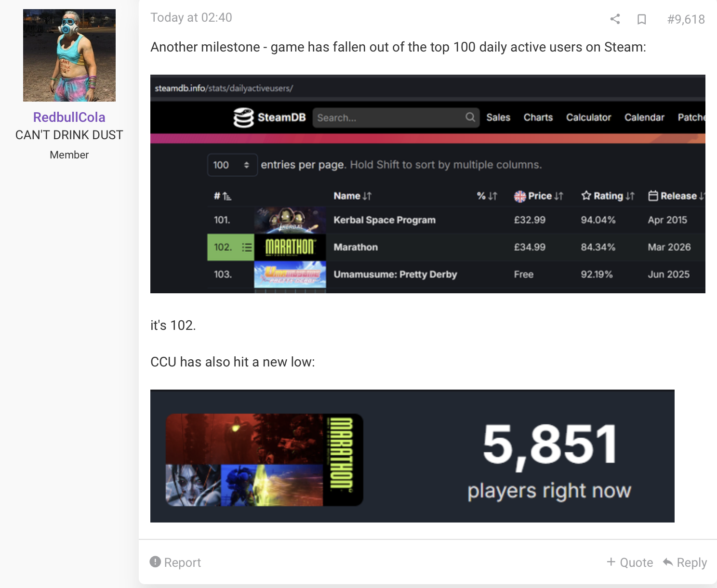Screen dimensions: 717x588
Task: Bookmark this post with the bookmark icon
Action: [x=641, y=19]
